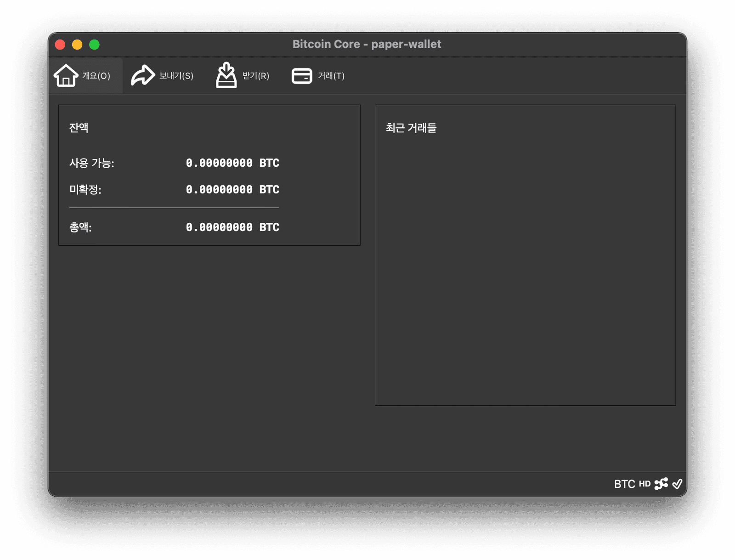This screenshot has height=560, width=735.
Task: Open the network peers icon in the status bar
Action: point(661,484)
